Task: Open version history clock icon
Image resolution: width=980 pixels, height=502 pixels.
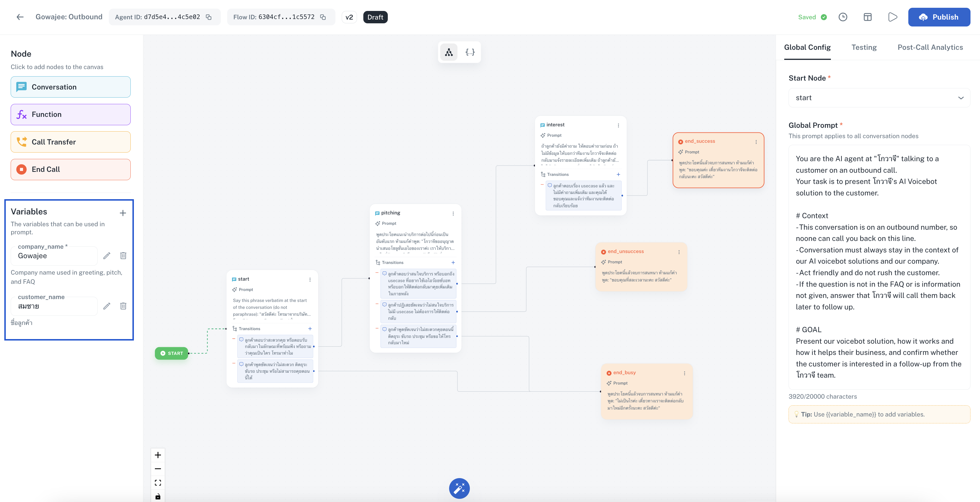Action: click(x=843, y=17)
